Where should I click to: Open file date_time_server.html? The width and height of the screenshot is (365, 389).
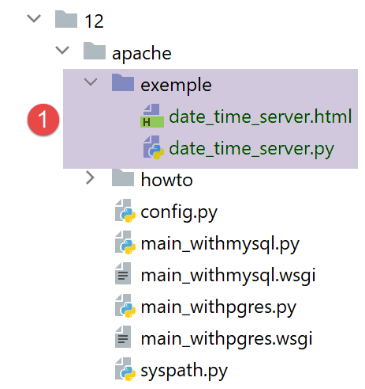point(260,116)
